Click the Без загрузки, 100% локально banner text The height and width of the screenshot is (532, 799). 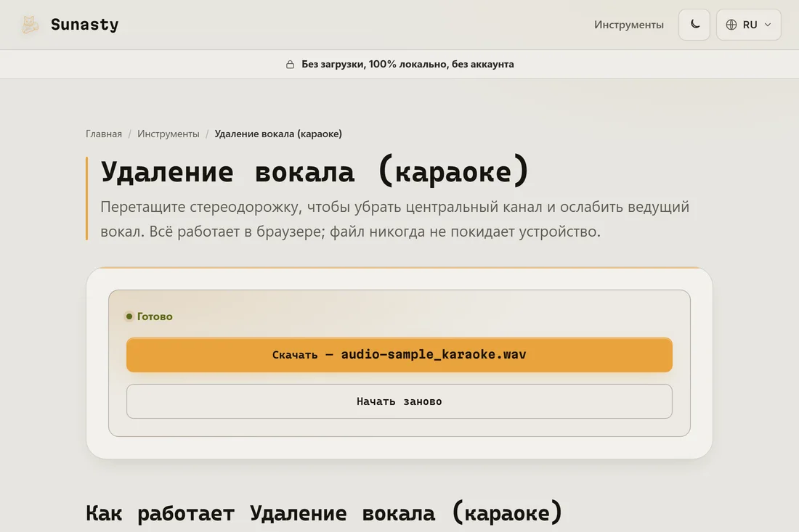click(x=407, y=64)
